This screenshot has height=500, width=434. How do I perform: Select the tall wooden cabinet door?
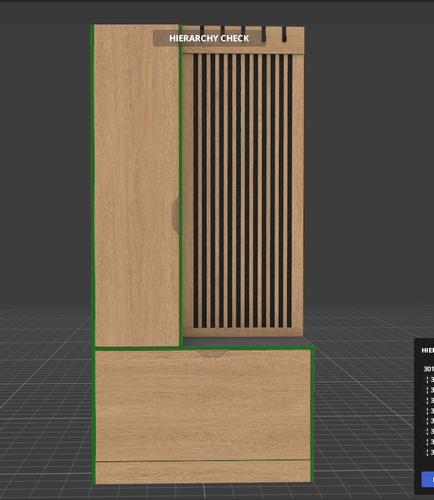point(137,185)
